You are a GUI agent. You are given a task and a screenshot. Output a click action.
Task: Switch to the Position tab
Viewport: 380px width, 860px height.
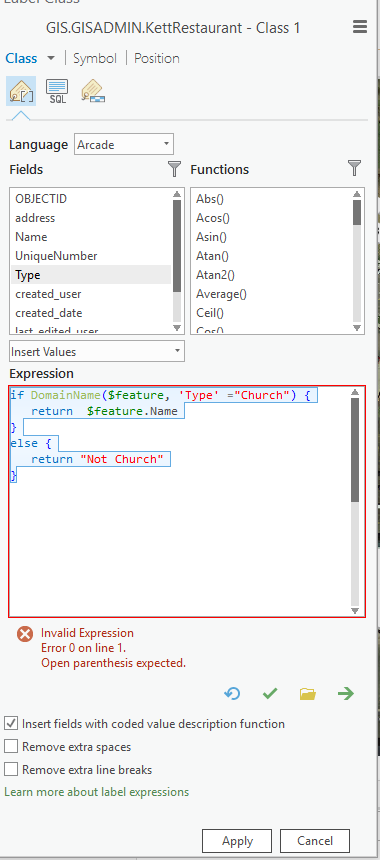tap(157, 58)
